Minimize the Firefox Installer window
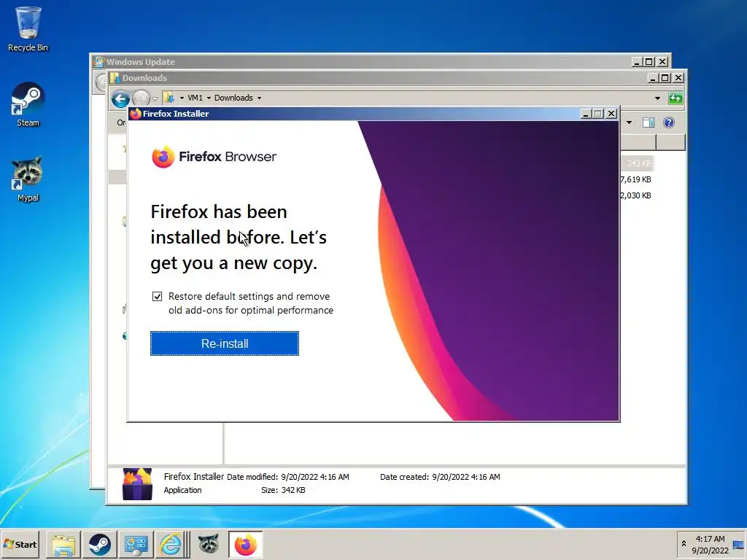The height and width of the screenshot is (560, 747). (586, 114)
